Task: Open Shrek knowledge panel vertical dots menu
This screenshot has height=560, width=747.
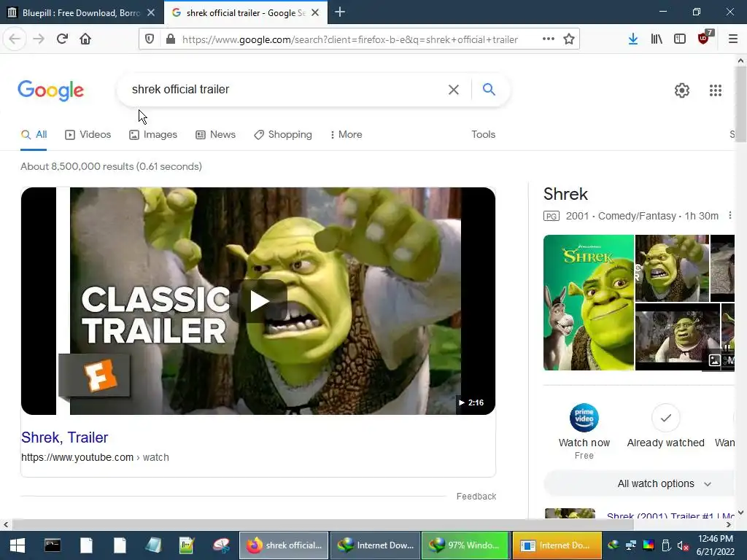Action: tap(729, 216)
